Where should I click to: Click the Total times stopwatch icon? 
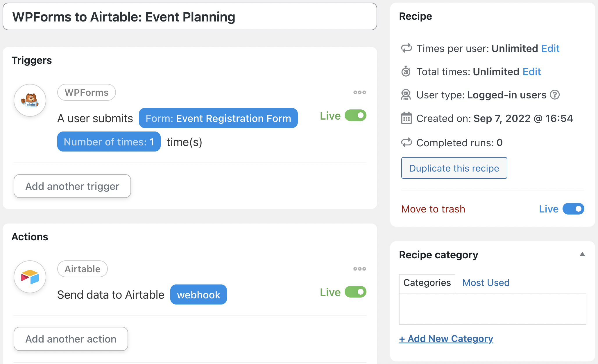click(x=406, y=71)
